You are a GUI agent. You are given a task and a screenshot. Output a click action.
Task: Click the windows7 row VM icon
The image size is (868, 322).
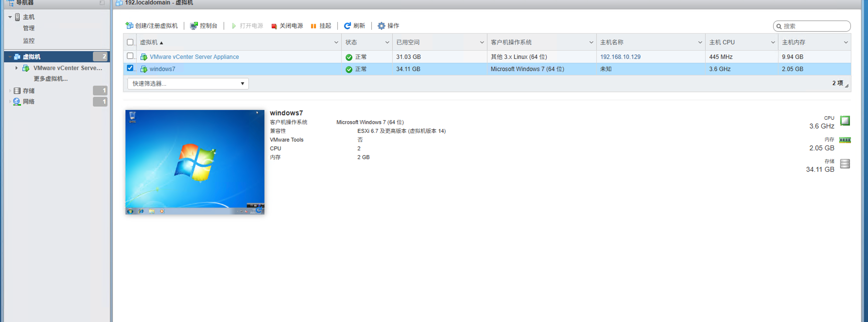tap(144, 69)
